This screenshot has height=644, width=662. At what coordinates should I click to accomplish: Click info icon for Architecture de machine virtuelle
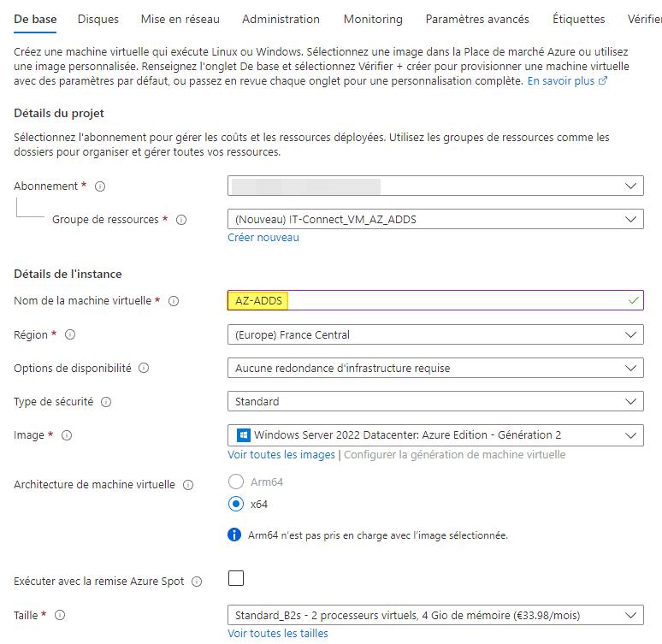[x=188, y=485]
